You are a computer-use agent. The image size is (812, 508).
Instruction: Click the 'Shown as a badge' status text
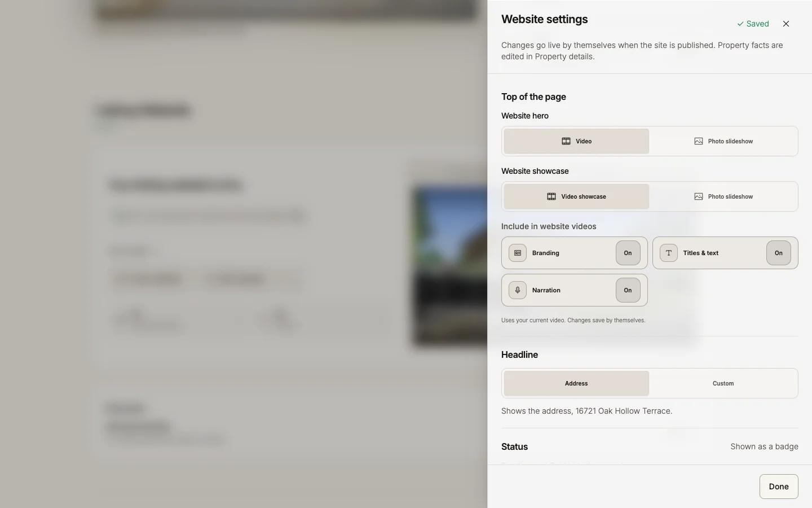[x=764, y=446]
